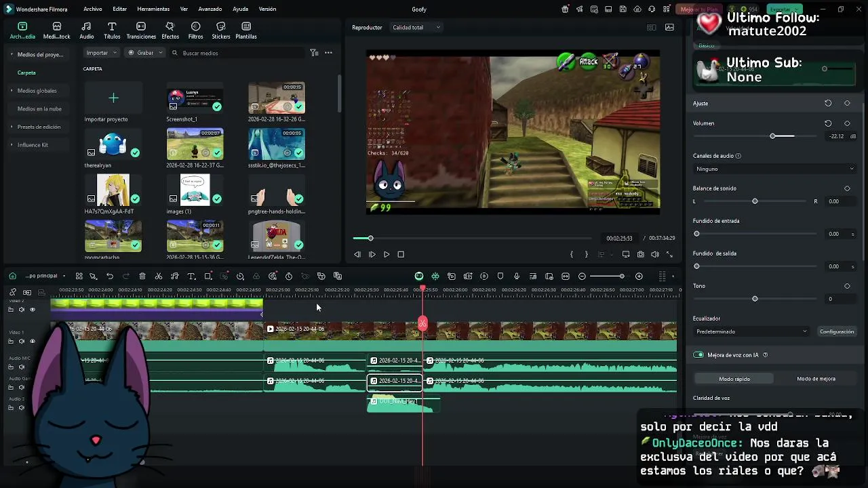868x488 pixels.
Task: Toggle the Mejora de voz con IA switch
Action: [698, 355]
